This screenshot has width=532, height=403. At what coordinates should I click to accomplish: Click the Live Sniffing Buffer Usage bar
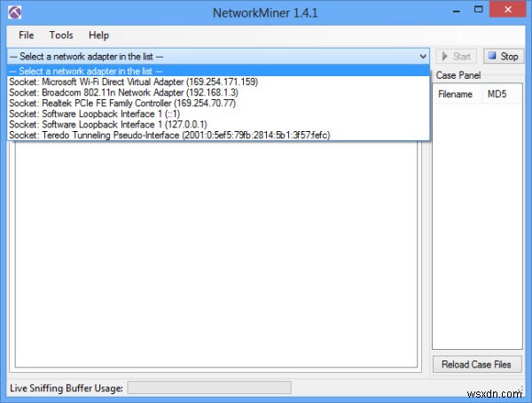click(209, 388)
